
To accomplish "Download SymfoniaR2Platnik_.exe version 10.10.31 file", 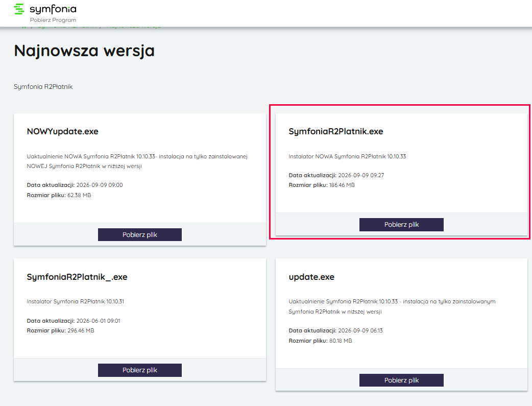I will (x=140, y=370).
